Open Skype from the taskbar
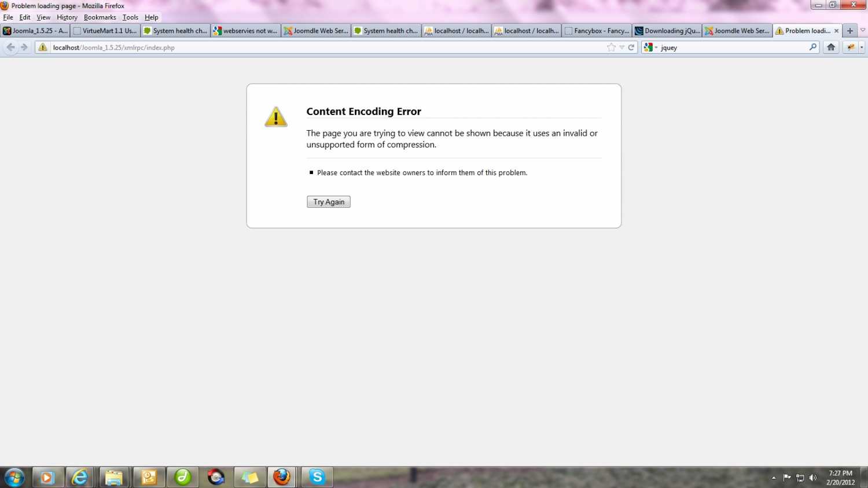This screenshot has height=488, width=868. tap(317, 477)
